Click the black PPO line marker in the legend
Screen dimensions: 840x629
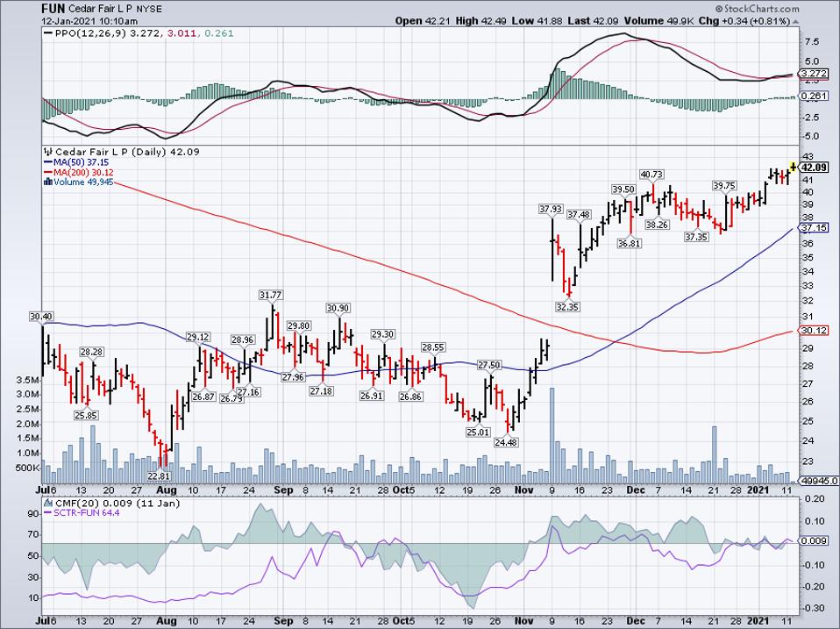pos(47,33)
